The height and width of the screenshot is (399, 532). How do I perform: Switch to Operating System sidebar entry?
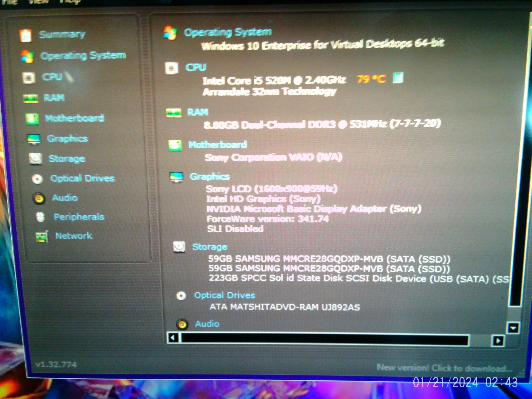pos(83,56)
